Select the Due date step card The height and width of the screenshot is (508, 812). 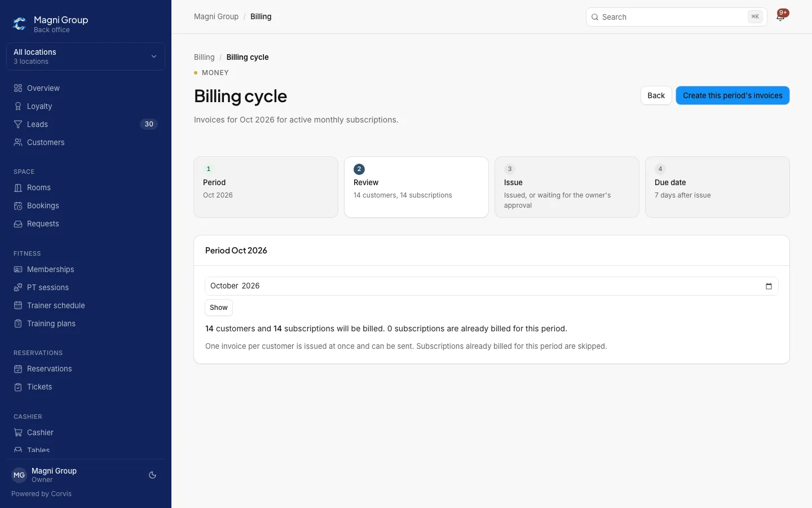[x=717, y=187]
